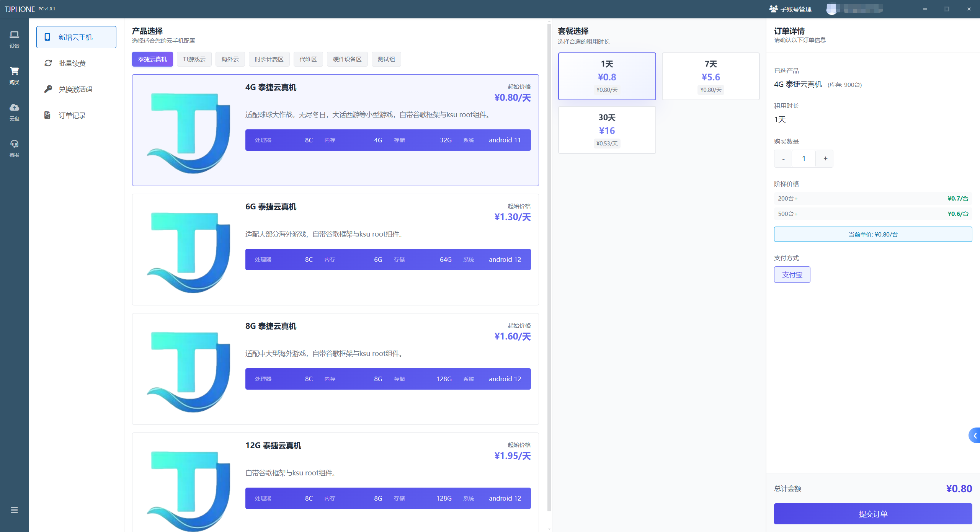Select 支付宝 payment method
This screenshot has height=532, width=980.
[792, 275]
